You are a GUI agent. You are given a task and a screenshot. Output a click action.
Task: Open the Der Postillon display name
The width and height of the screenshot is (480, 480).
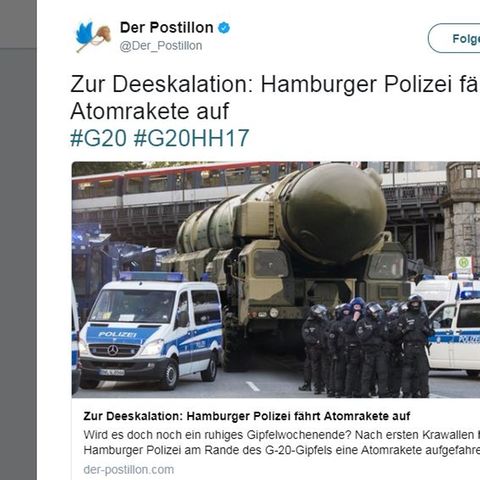pyautogui.click(x=167, y=27)
